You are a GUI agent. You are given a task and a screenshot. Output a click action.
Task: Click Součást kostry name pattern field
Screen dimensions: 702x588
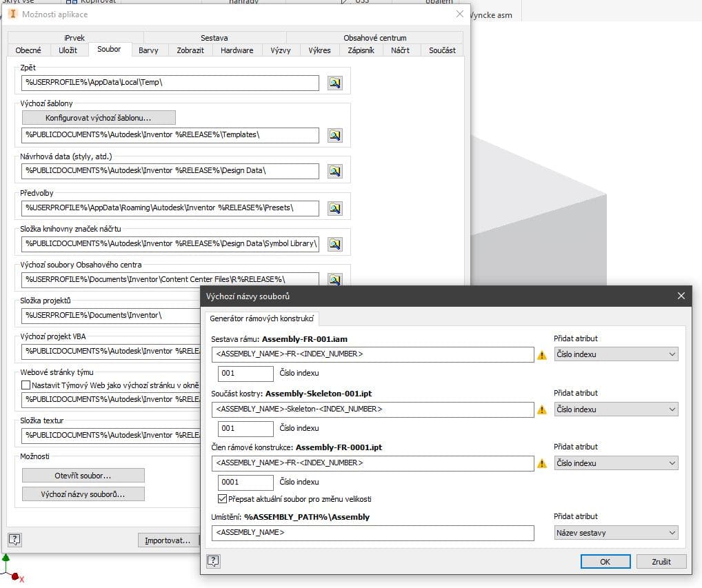(373, 409)
